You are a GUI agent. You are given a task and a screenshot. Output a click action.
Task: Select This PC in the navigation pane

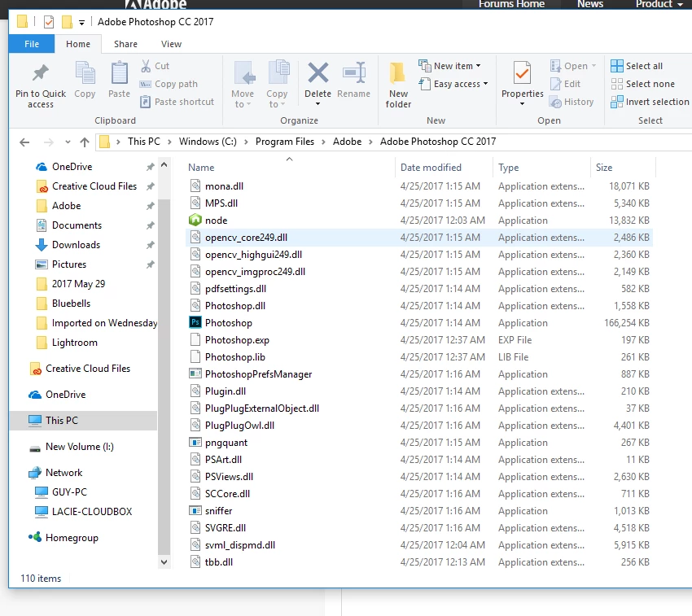pyautogui.click(x=83, y=420)
